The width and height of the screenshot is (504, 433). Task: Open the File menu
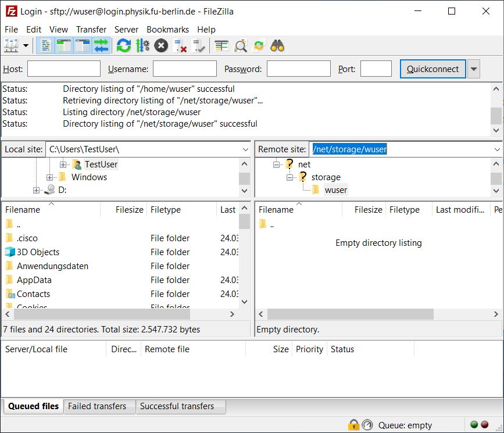(x=11, y=30)
